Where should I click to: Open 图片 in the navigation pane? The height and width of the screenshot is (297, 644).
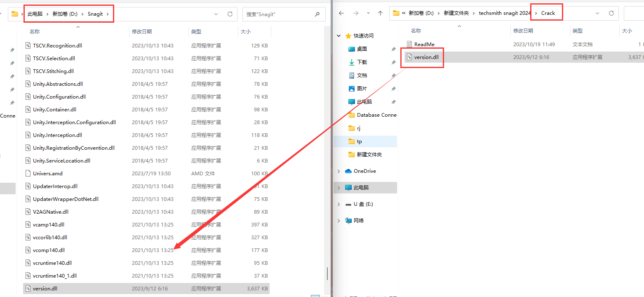(x=362, y=88)
